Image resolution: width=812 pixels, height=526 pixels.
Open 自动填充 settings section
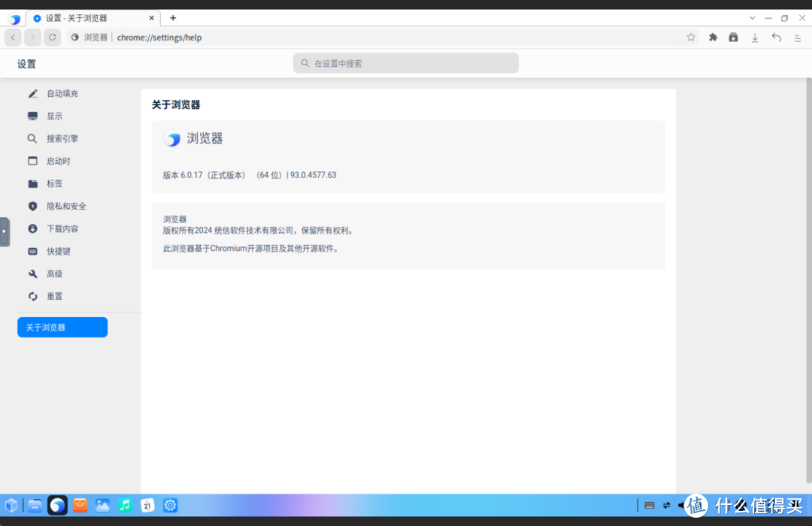[62, 93]
